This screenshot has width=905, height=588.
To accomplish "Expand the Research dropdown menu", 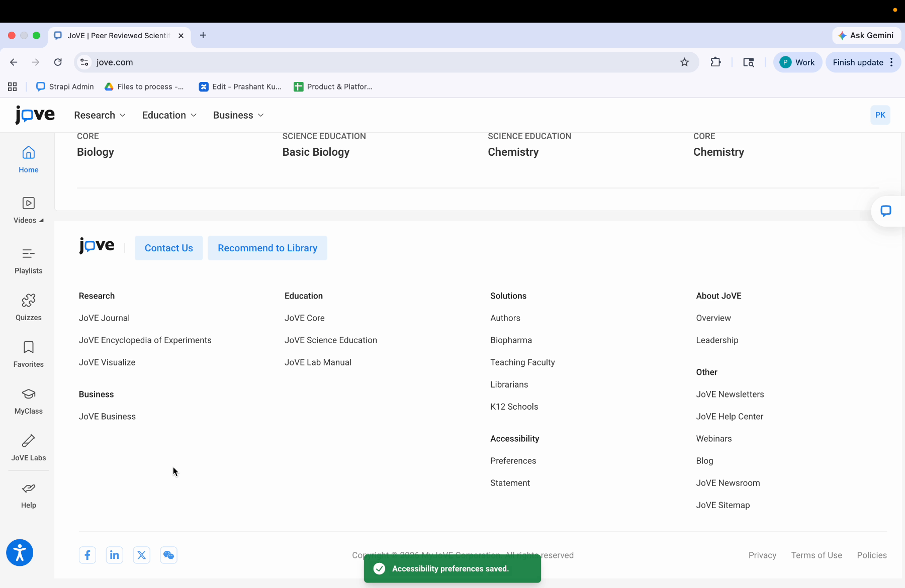I will [x=100, y=115].
